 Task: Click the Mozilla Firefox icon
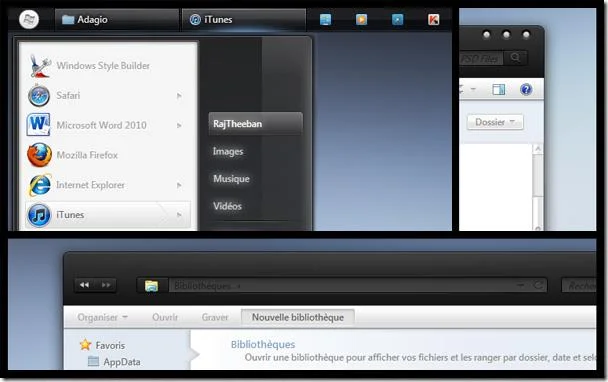(39, 155)
